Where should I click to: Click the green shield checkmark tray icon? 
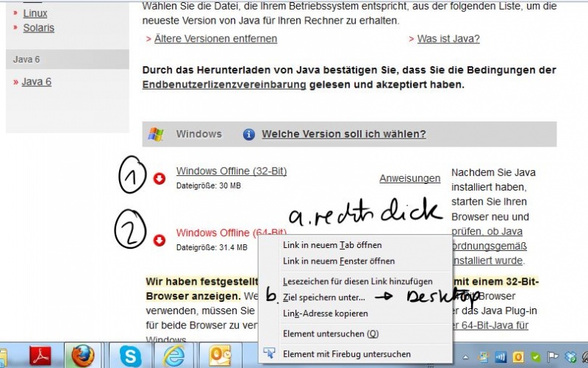tap(536, 356)
